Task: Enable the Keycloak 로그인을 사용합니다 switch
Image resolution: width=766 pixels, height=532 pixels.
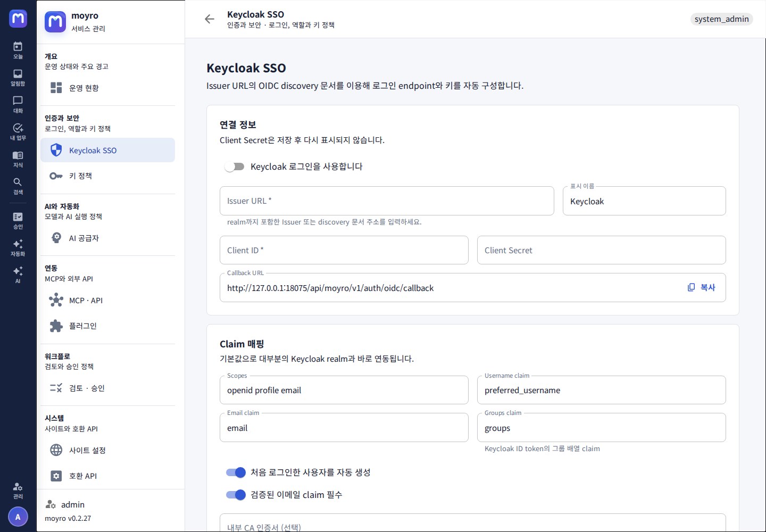Action: pos(235,167)
